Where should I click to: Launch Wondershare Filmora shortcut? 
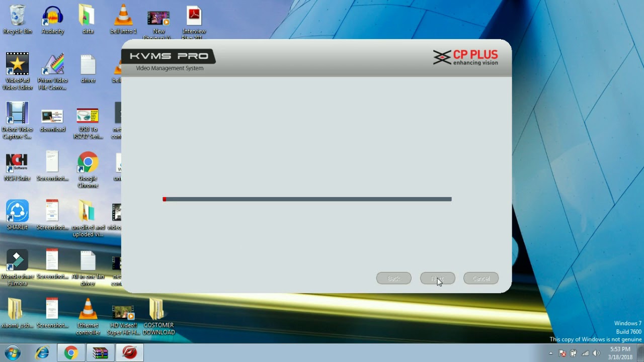18,268
